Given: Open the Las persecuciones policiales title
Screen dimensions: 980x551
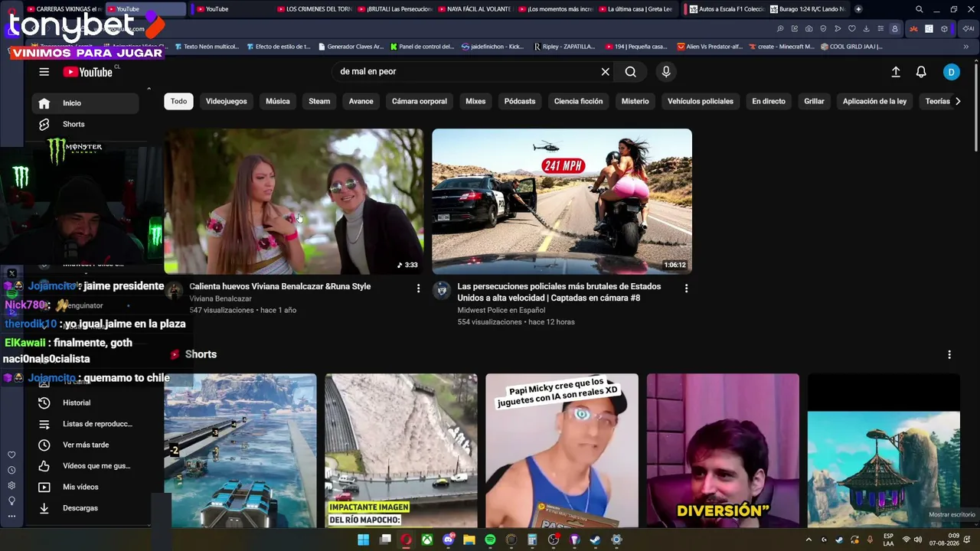Looking at the screenshot, I should [560, 292].
